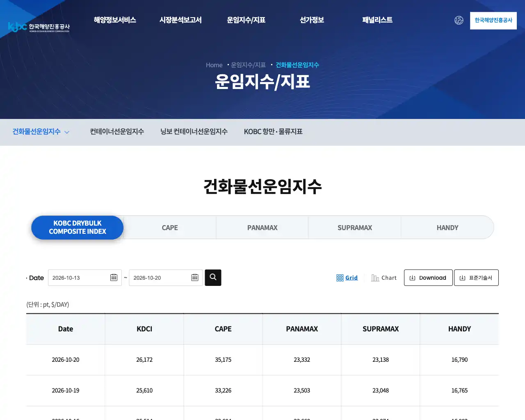Open the end date calendar picker icon
This screenshot has width=525, height=420.
pyautogui.click(x=195, y=278)
